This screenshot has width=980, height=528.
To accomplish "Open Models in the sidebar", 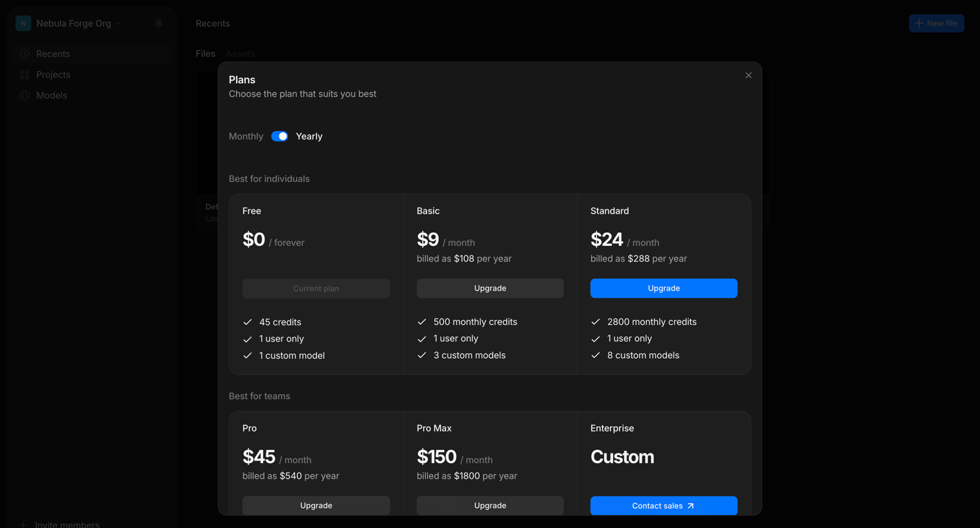I will point(92,95).
